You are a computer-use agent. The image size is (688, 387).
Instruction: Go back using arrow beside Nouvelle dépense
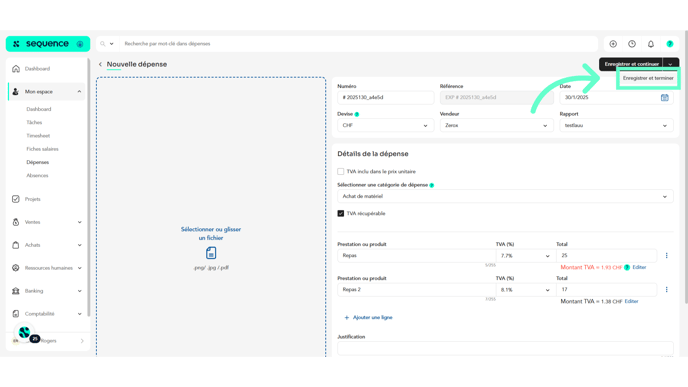click(100, 64)
